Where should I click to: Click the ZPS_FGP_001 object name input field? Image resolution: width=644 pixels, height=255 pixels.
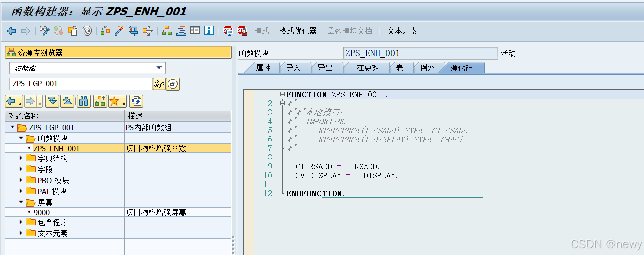click(x=81, y=84)
